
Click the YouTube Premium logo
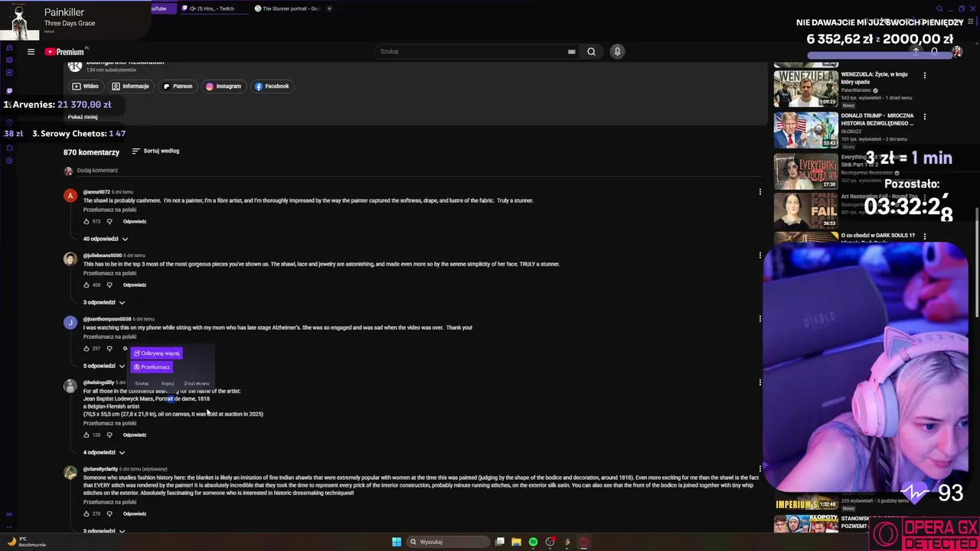coord(65,52)
